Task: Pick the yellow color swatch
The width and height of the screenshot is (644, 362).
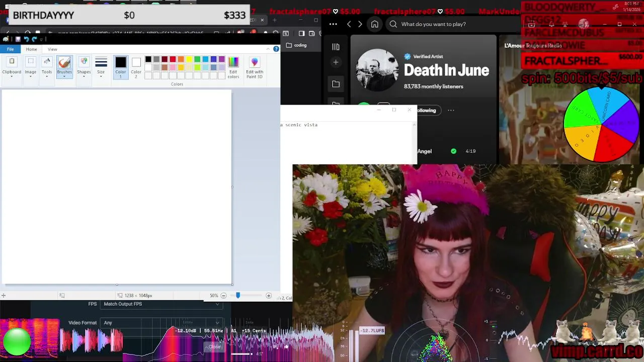Action: coord(189,59)
